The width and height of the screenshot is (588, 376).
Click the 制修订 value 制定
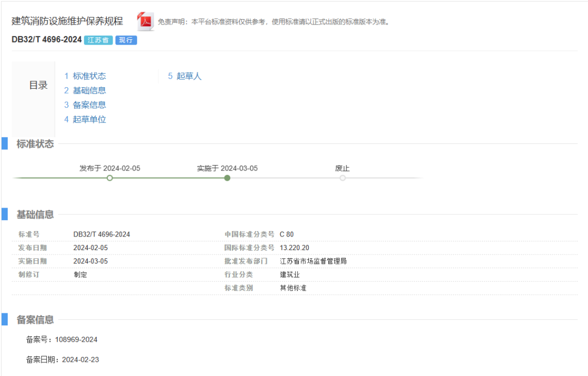pos(80,275)
